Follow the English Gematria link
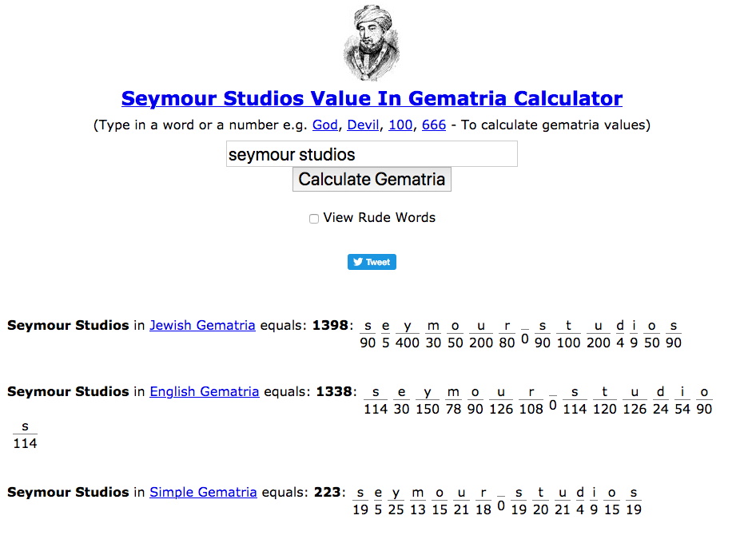Screen dimensions: 756x547 (x=205, y=391)
